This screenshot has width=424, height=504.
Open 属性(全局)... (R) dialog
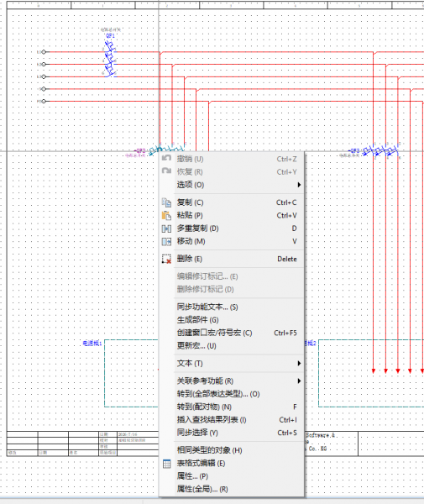232,489
